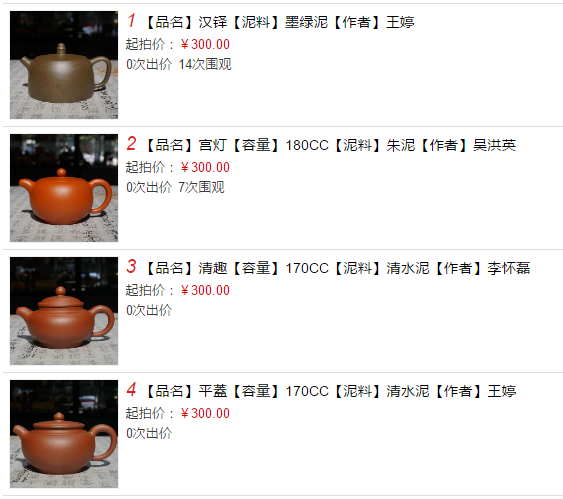Click 14次围观 view count text
This screenshot has height=499, width=563.
tap(205, 65)
